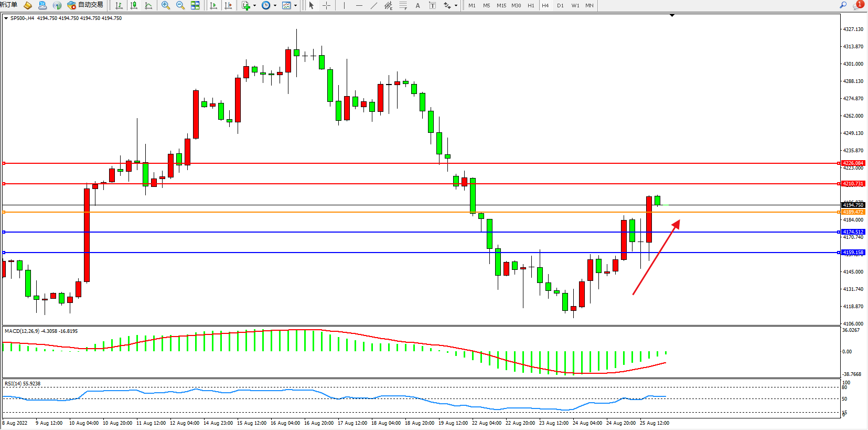
Task: Click the 新订单 new order button
Action: click(x=8, y=5)
